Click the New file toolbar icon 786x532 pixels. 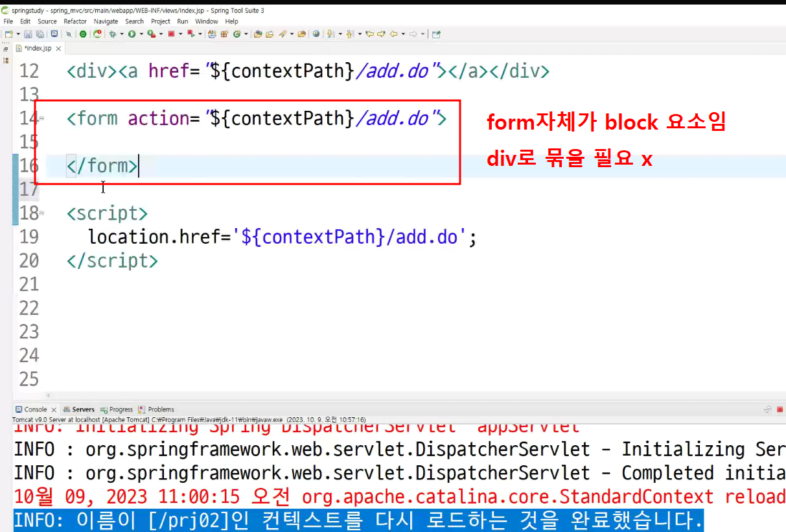pyautogui.click(x=8, y=34)
